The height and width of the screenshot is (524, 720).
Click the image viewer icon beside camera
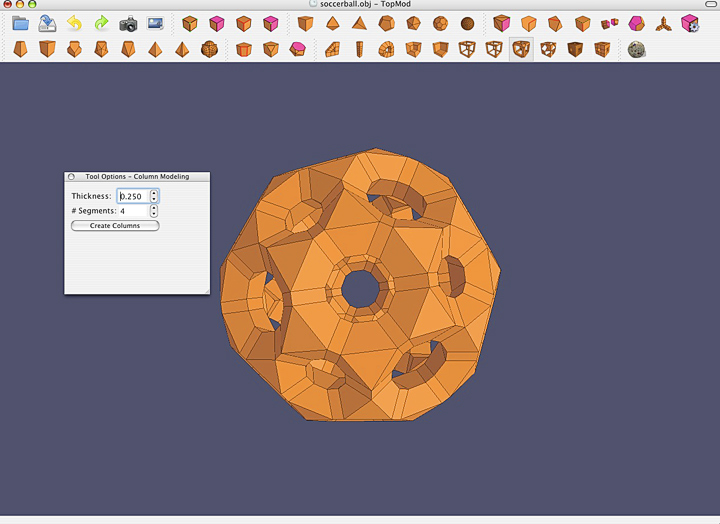[155, 23]
